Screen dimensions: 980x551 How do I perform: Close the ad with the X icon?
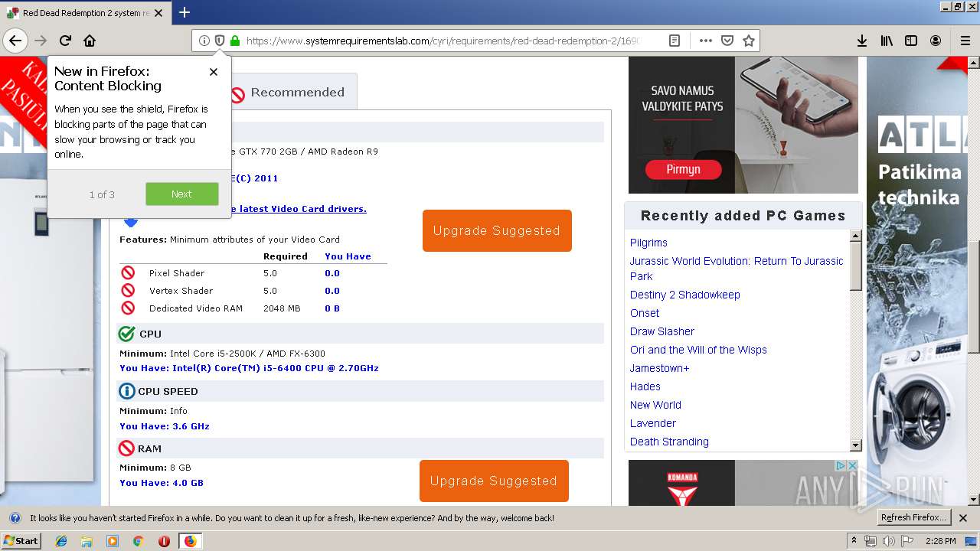point(851,466)
